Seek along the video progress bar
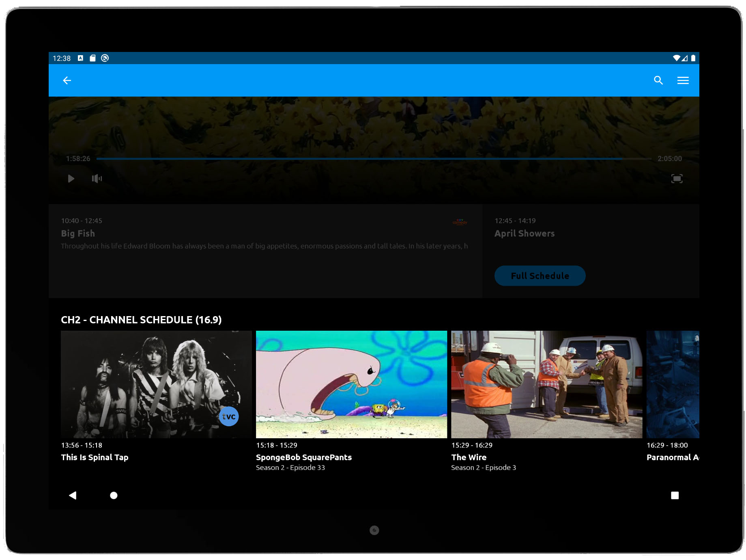This screenshot has height=560, width=746. 374,159
